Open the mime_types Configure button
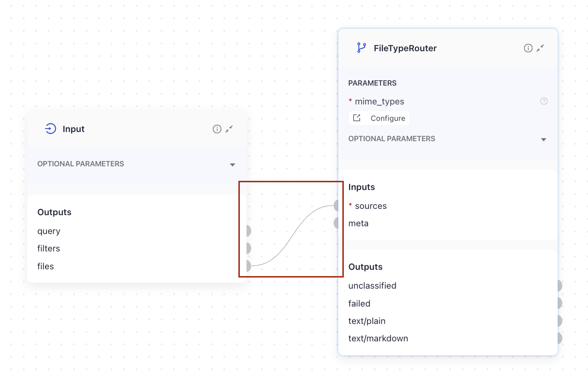This screenshot has height=381, width=588. [x=380, y=118]
